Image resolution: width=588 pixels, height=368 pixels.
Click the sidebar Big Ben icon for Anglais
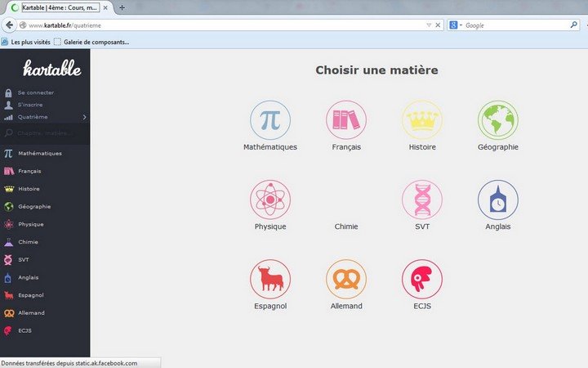coord(8,277)
